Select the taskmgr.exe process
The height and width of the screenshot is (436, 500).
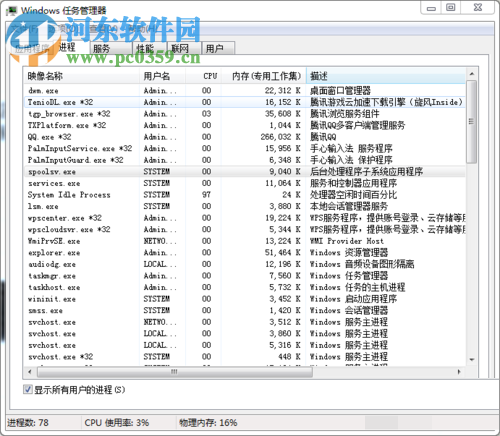coord(245,276)
